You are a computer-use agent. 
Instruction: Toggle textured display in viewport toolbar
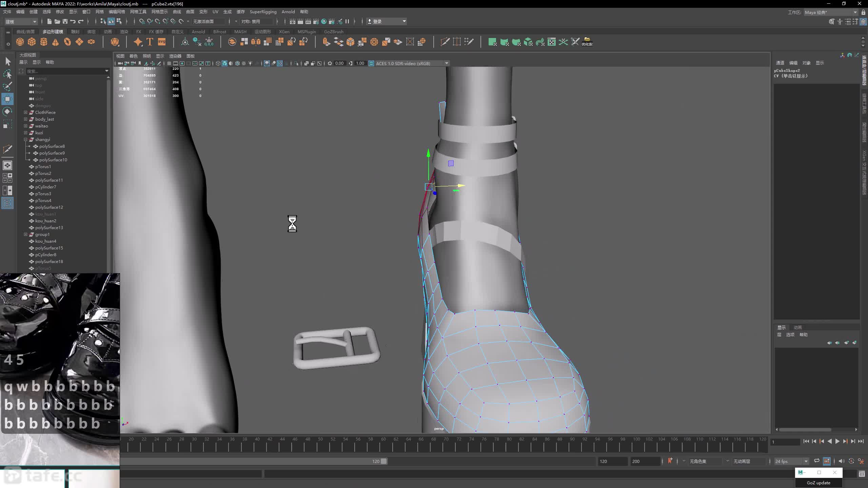click(x=244, y=63)
